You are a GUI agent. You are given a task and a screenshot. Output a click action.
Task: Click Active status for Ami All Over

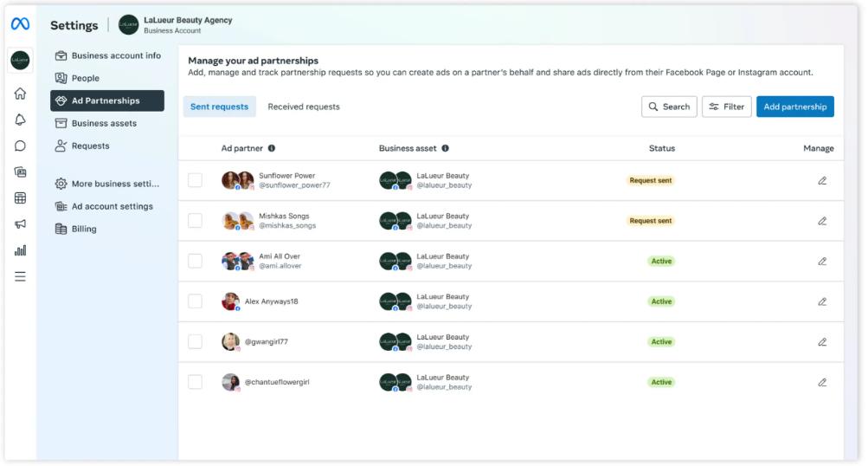point(661,261)
